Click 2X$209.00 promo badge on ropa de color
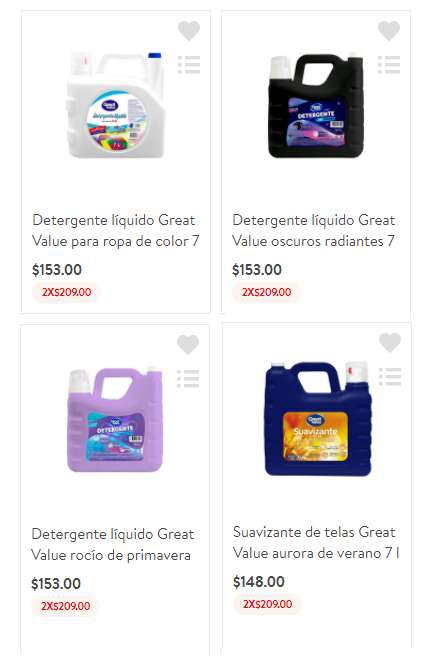Screen dimensions: 435x668 (66, 292)
